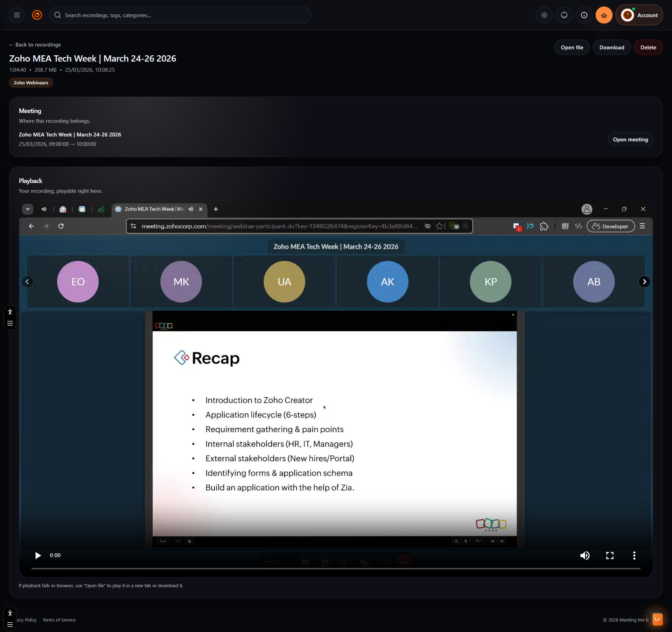Click the circular face icon beside theme toggle

[564, 15]
